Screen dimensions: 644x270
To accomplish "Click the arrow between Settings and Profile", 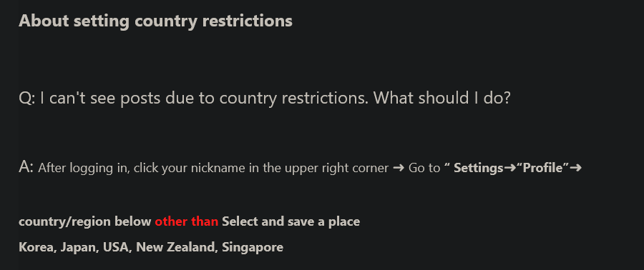I will [x=509, y=168].
